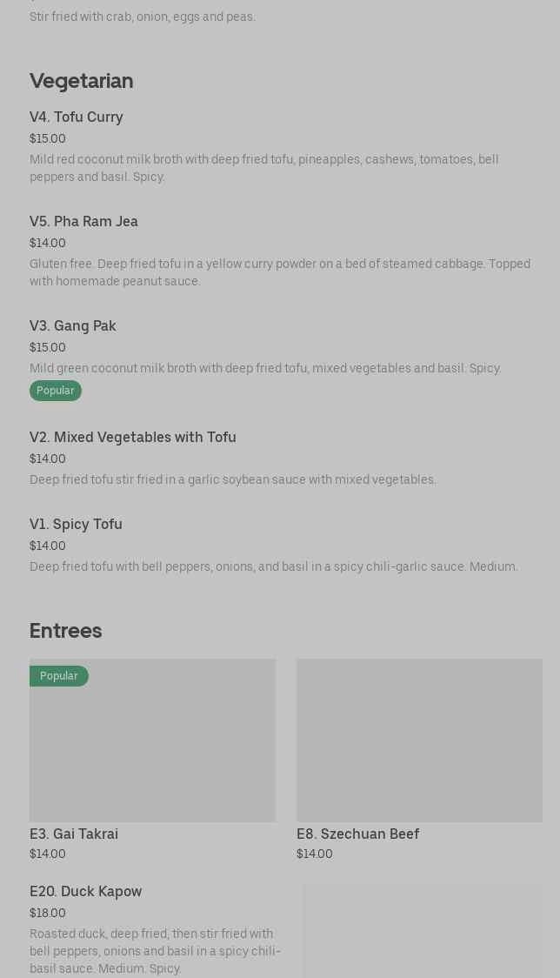
Task: Click the Entrees section heading
Action: coord(66,631)
